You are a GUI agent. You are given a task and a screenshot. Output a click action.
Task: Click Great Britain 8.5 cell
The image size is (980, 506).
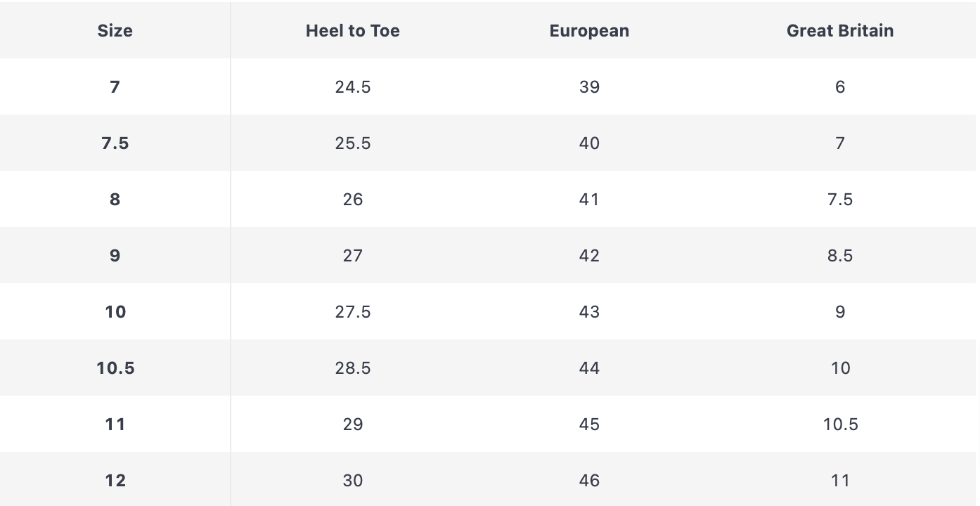point(840,256)
